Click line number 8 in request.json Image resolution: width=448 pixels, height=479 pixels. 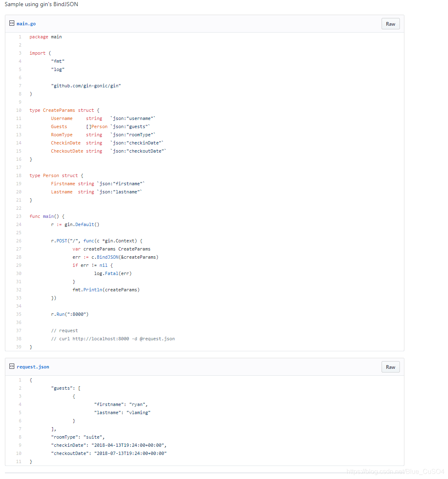tap(20, 437)
